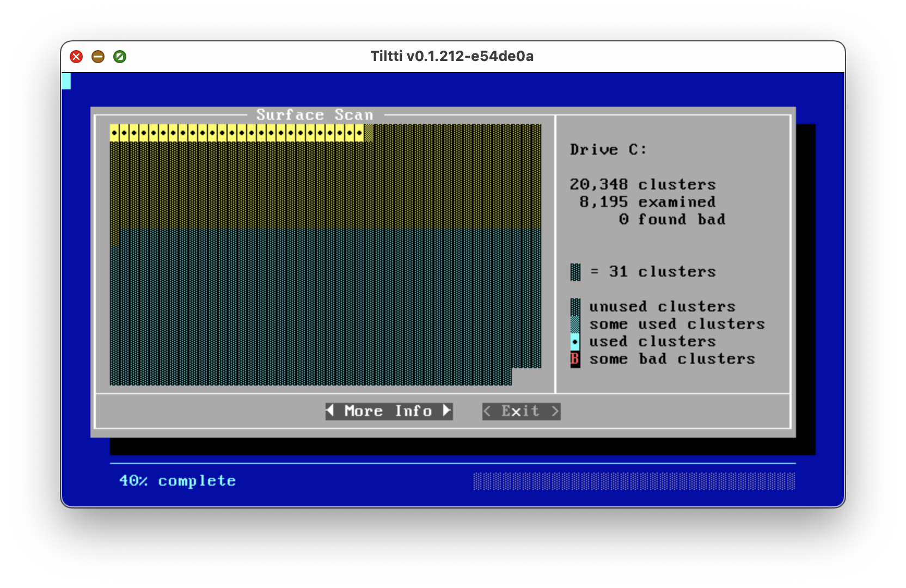Click the left arrow on More Info
The height and width of the screenshot is (588, 906).
[330, 411]
